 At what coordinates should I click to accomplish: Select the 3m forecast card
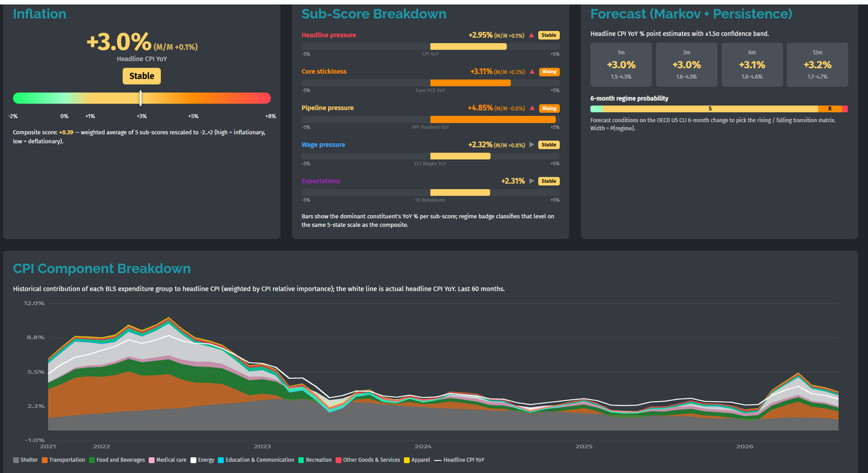coord(686,64)
